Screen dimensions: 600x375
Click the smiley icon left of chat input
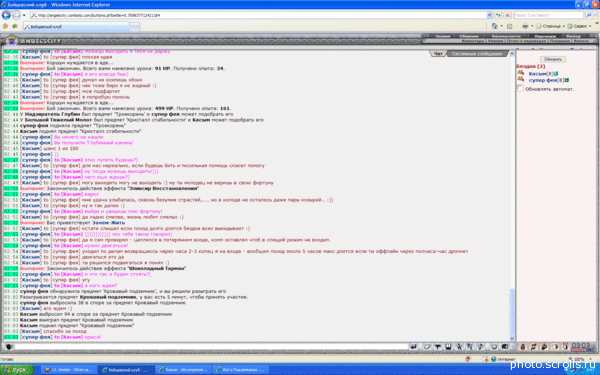click(8, 347)
